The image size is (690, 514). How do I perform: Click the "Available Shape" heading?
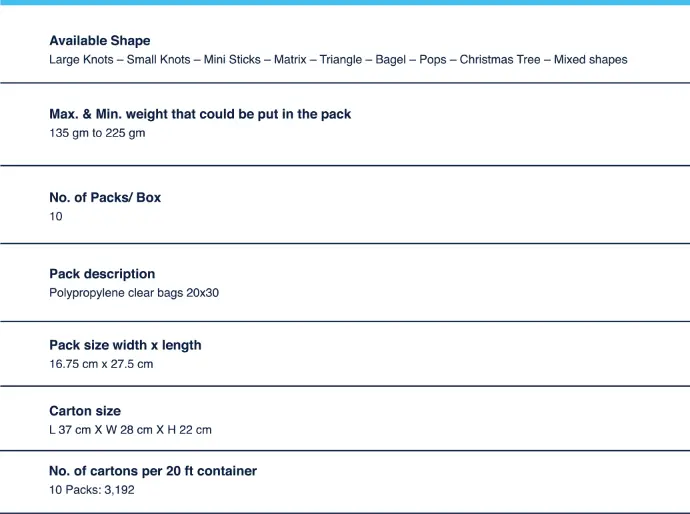100,41
